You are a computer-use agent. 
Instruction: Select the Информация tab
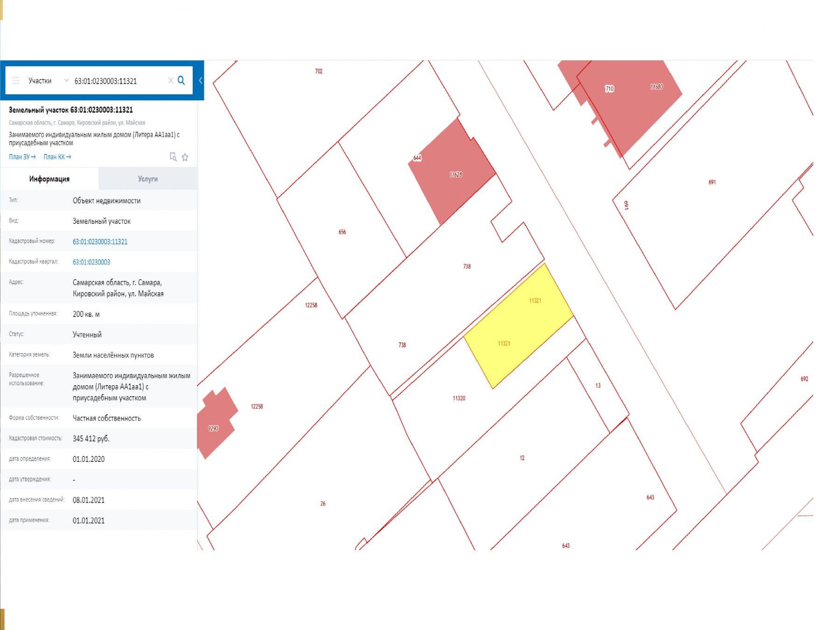click(49, 179)
